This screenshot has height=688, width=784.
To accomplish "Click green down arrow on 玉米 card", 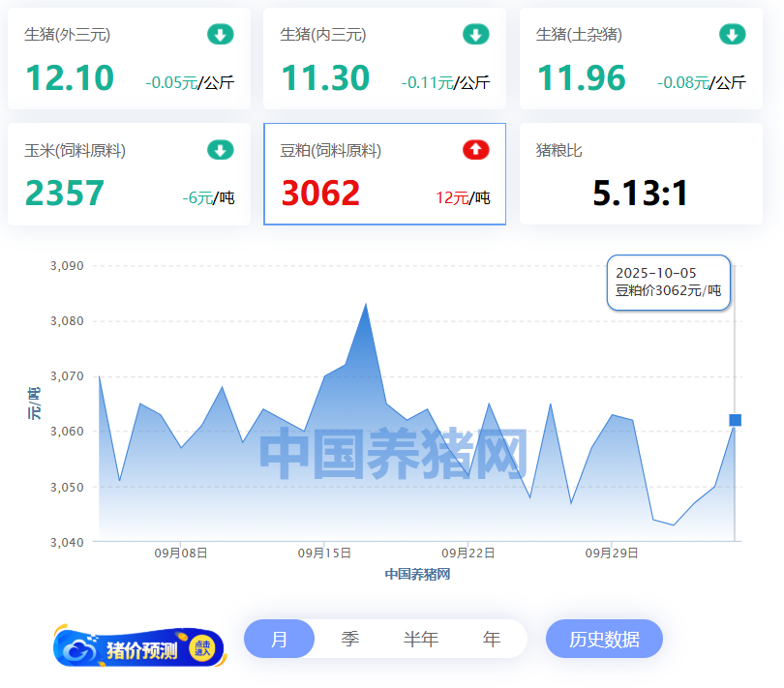I will pos(220,150).
